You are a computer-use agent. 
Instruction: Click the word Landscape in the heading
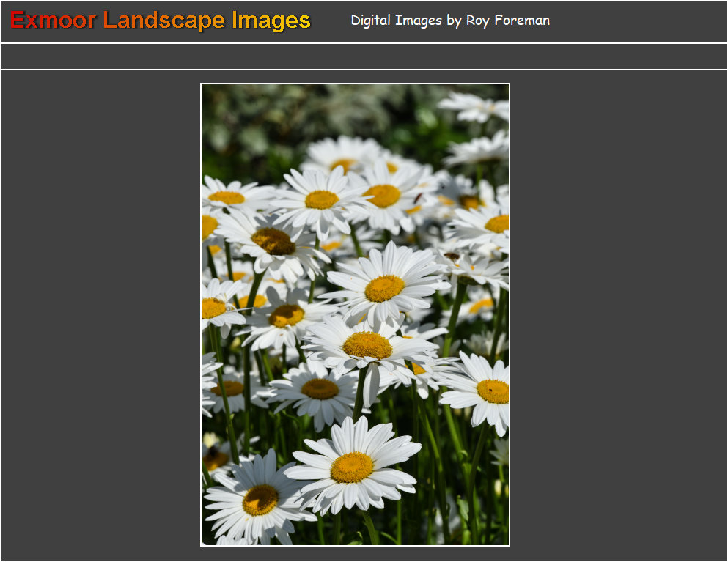(x=164, y=21)
